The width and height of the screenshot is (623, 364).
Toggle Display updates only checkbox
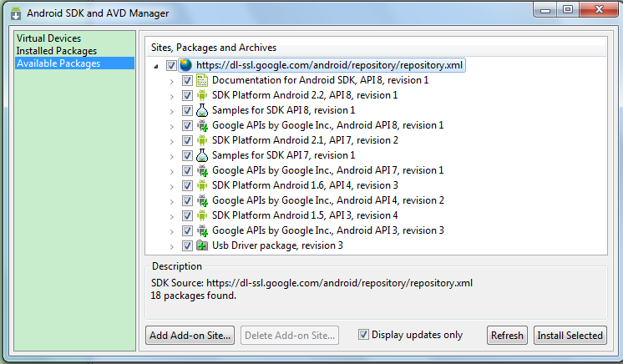pyautogui.click(x=363, y=335)
